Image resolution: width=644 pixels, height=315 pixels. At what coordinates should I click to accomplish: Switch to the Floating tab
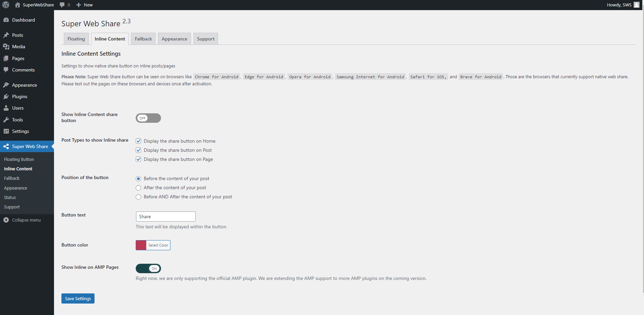(76, 39)
